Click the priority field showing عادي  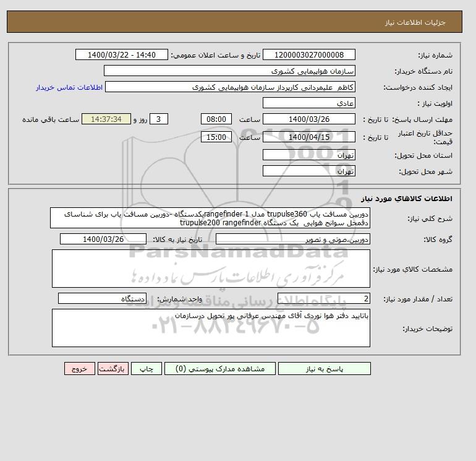tap(308, 103)
